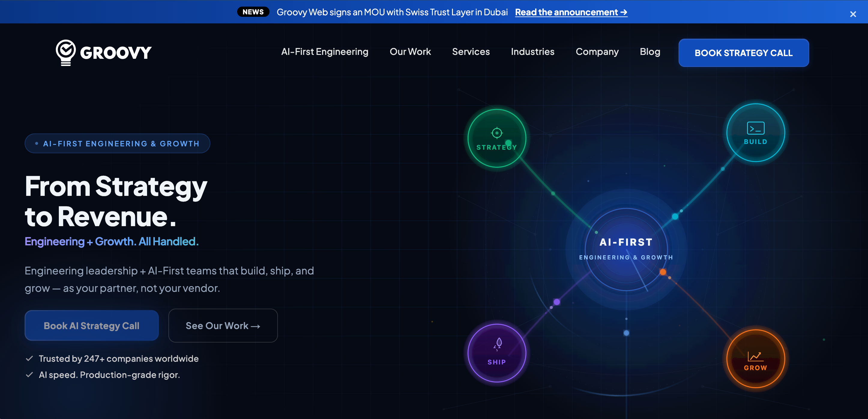Go to Our Work in navigation
868x419 pixels.
tap(410, 52)
